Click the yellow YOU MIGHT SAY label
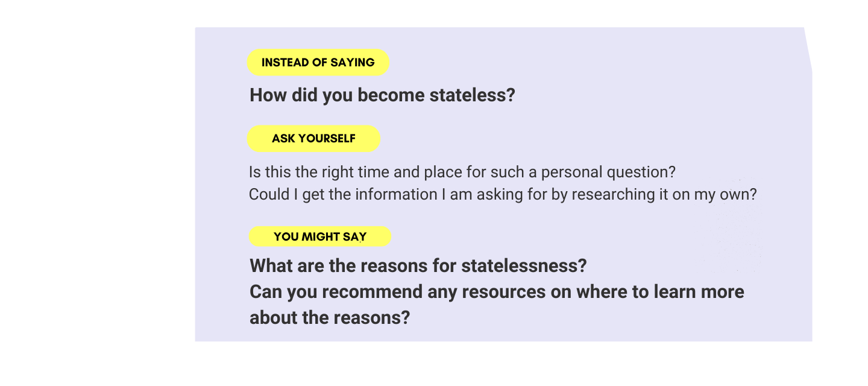The image size is (868, 386). [320, 236]
